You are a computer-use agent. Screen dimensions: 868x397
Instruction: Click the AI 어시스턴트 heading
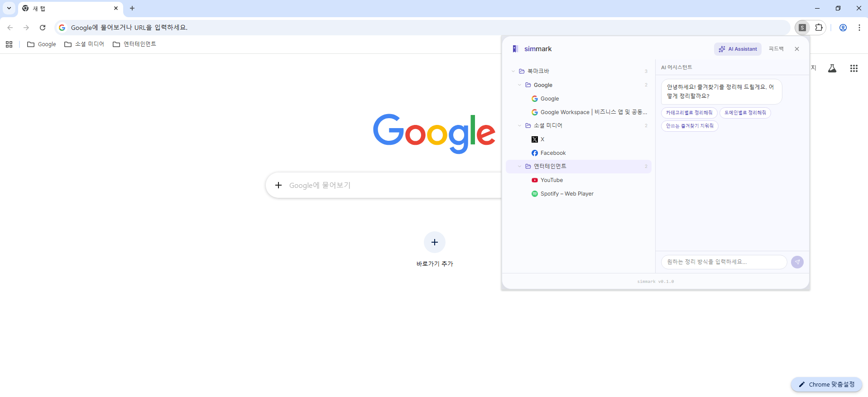coord(676,67)
